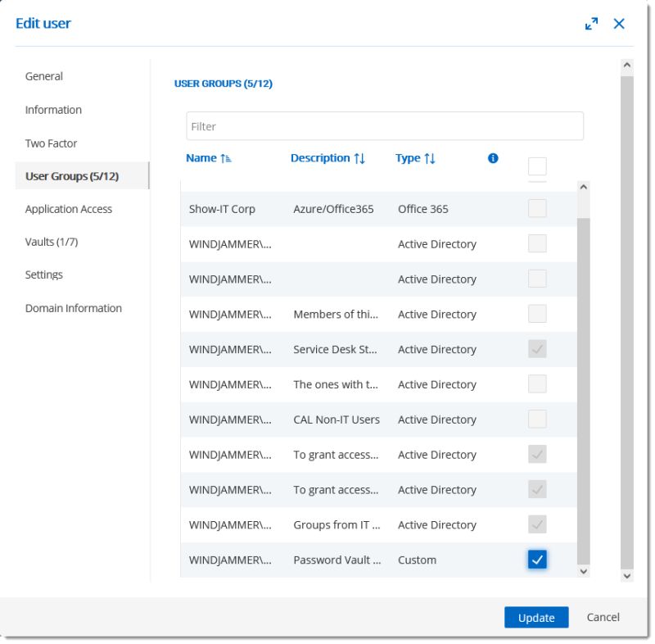
Task: Check the group described Members of thi...
Action: click(x=539, y=314)
